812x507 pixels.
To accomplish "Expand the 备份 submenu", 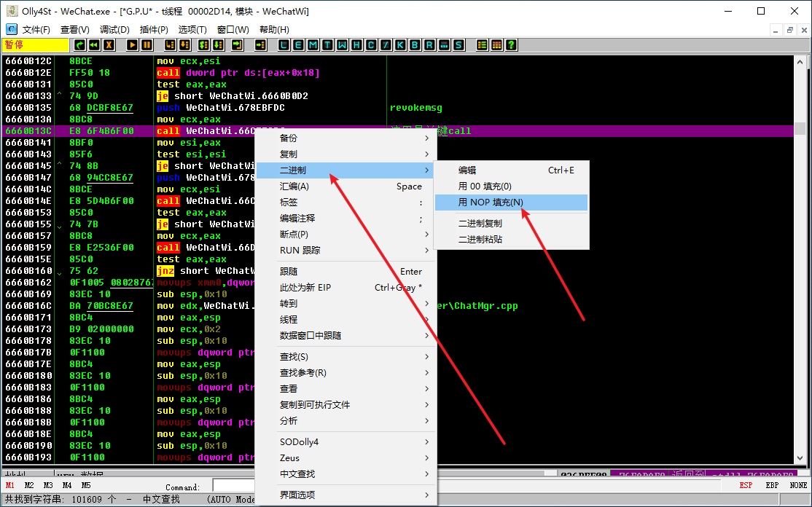I will 346,138.
